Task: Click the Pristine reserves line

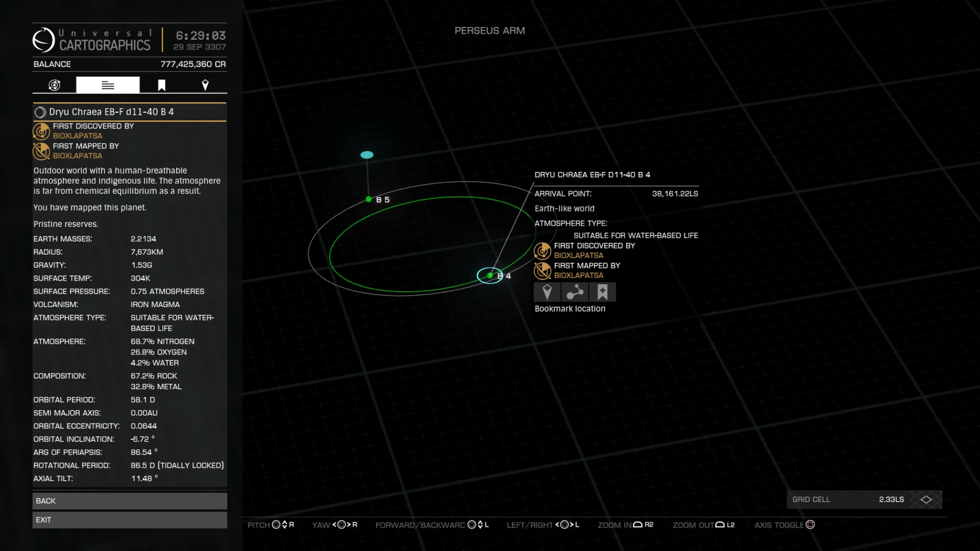Action: [x=66, y=224]
